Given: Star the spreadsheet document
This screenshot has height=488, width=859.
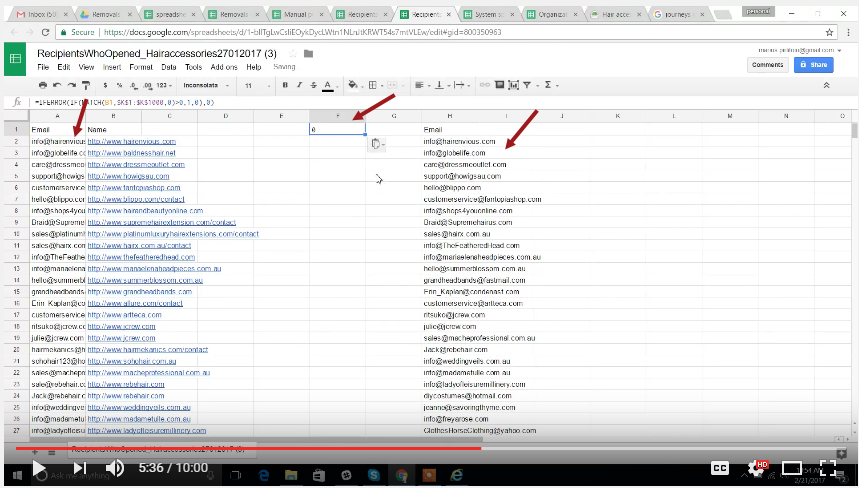Looking at the screenshot, I should click(290, 53).
